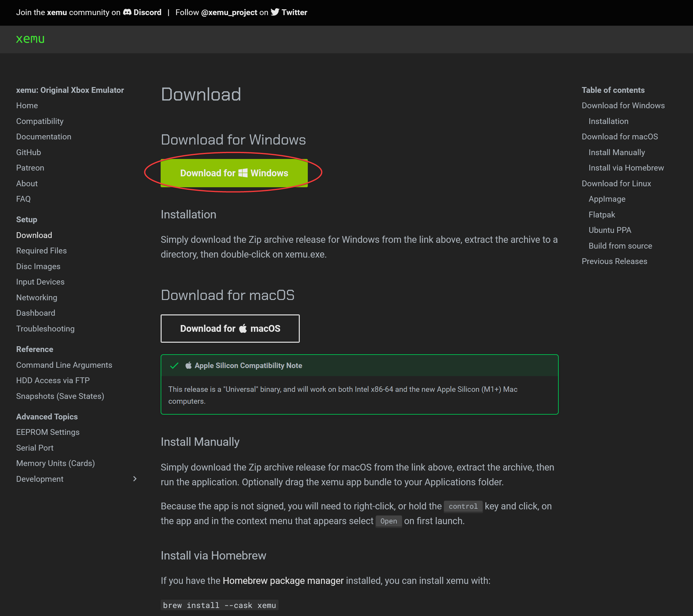Jump to the Installation section via the table of contents
693x616 pixels.
click(x=608, y=121)
